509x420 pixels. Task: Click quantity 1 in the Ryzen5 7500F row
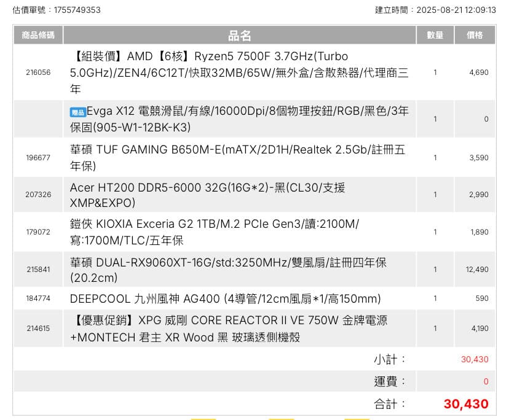pyautogui.click(x=435, y=72)
